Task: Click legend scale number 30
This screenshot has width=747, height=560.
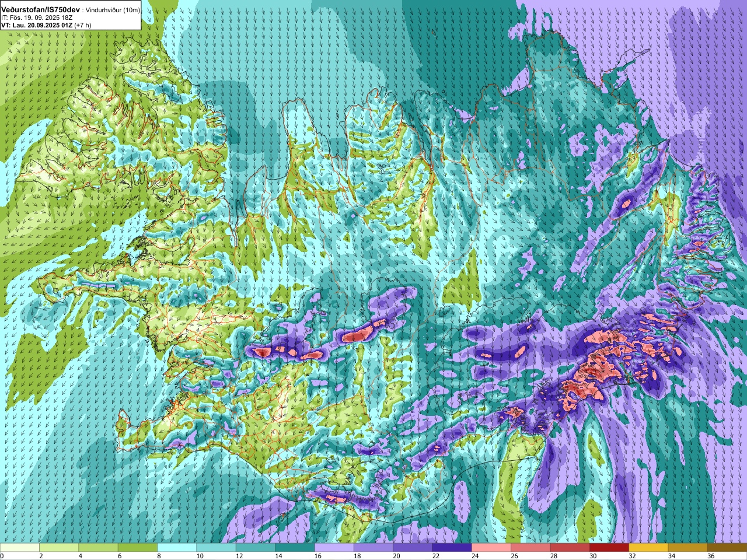Action: 593,556
